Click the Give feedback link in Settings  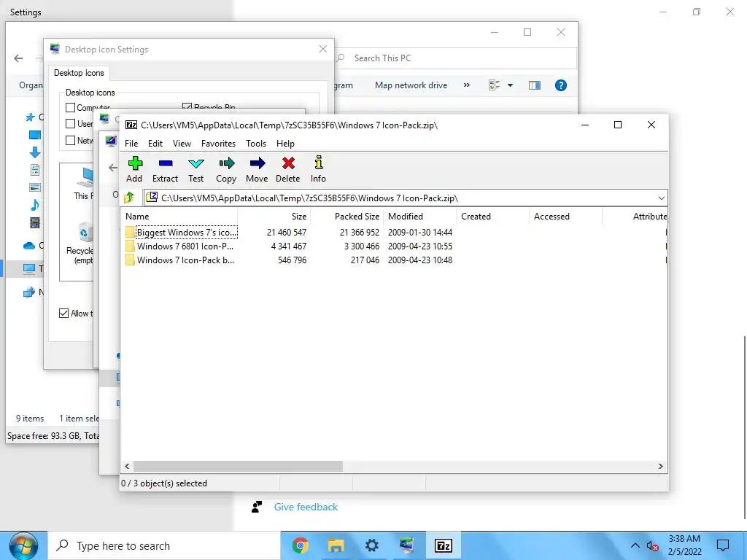(306, 507)
